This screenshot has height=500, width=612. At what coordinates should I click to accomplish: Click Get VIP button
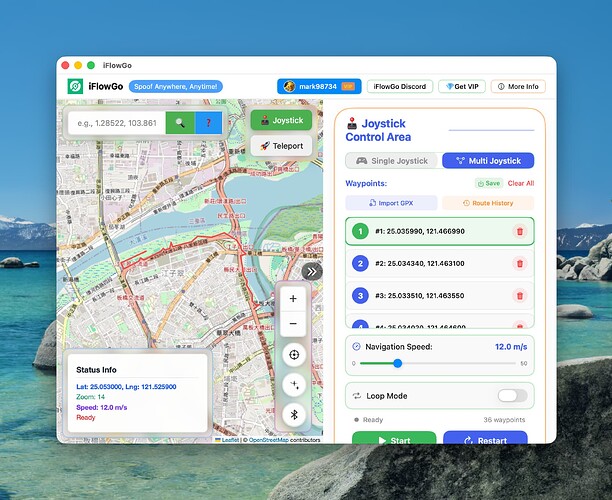462,86
